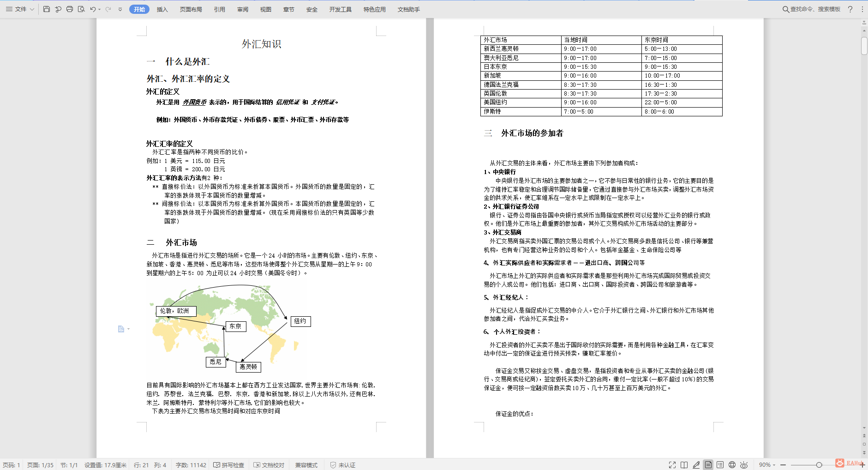Toggle 文档校对 in the status bar
Image resolution: width=868 pixels, height=470 pixels.
(x=269, y=465)
